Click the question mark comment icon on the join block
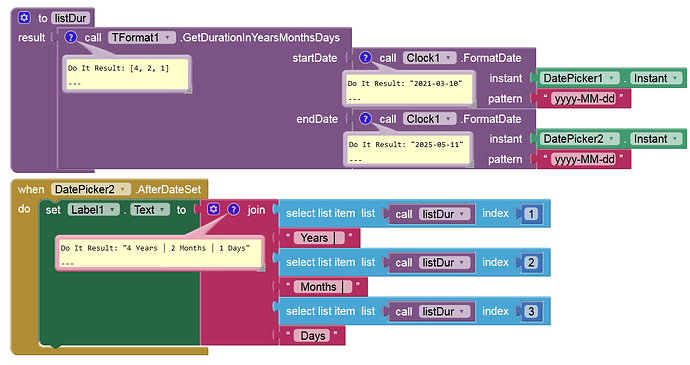Viewport: 690px width, 365px height. click(x=233, y=209)
